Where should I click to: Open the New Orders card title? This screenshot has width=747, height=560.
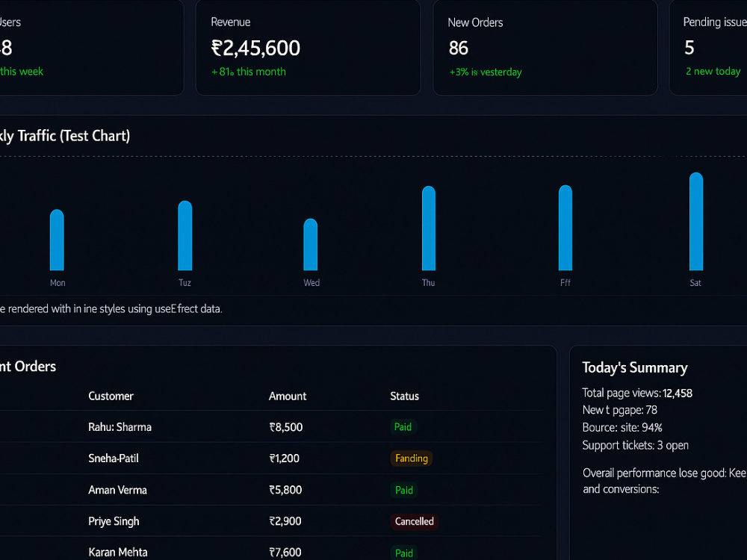(475, 22)
